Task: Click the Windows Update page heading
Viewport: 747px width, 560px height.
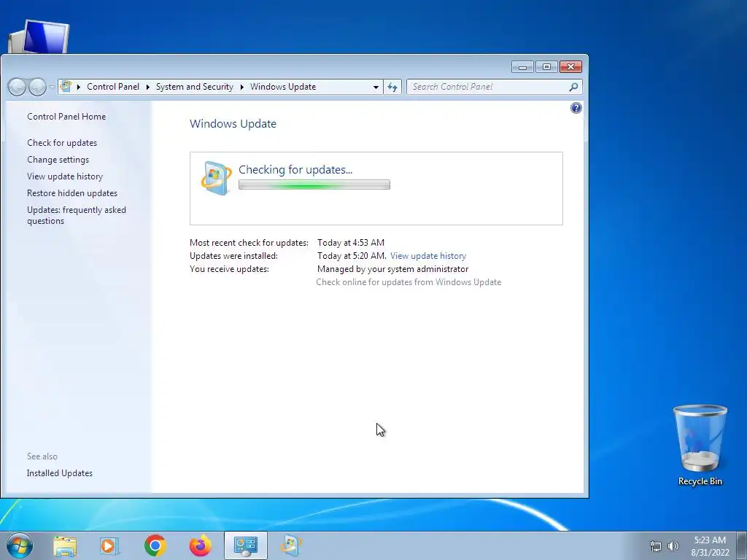Action: (233, 124)
